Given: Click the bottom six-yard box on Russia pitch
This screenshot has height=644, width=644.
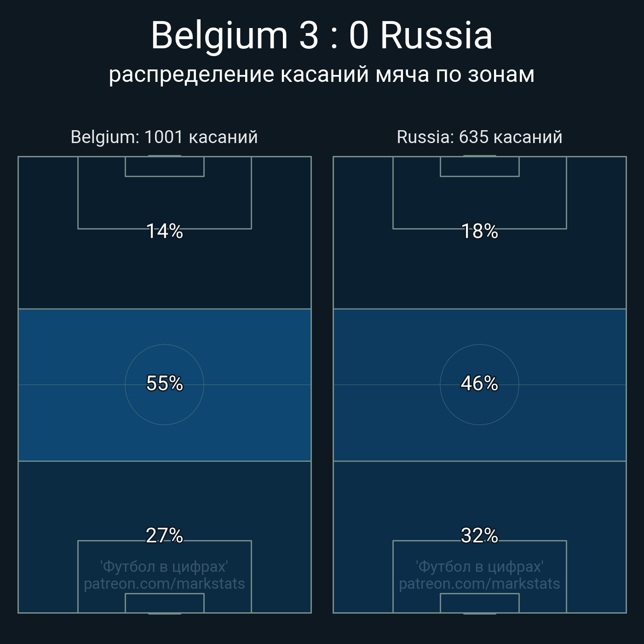Looking at the screenshot, I should (479, 603).
